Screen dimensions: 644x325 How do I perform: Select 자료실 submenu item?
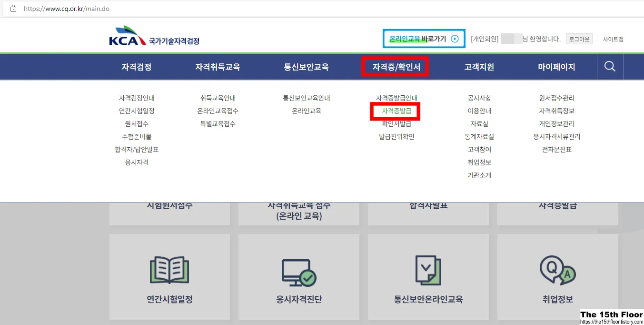479,124
